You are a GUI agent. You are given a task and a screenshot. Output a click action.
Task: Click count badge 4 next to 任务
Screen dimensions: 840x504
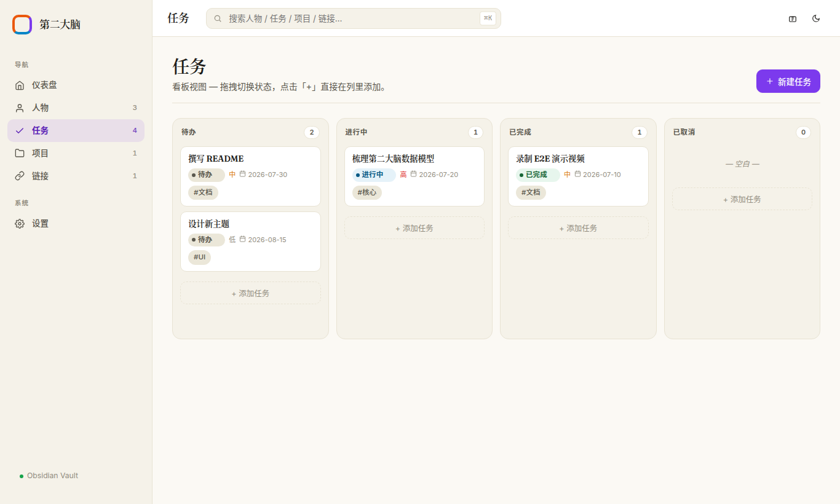click(135, 130)
